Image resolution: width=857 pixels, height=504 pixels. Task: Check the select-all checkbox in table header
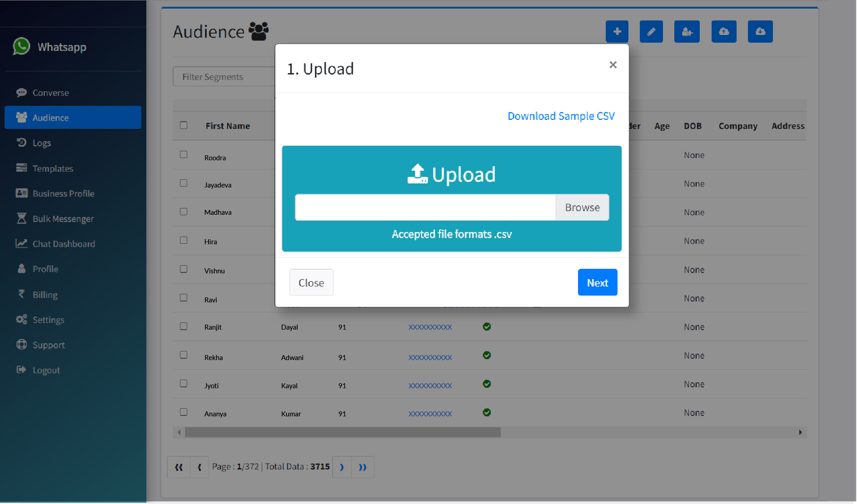[184, 124]
